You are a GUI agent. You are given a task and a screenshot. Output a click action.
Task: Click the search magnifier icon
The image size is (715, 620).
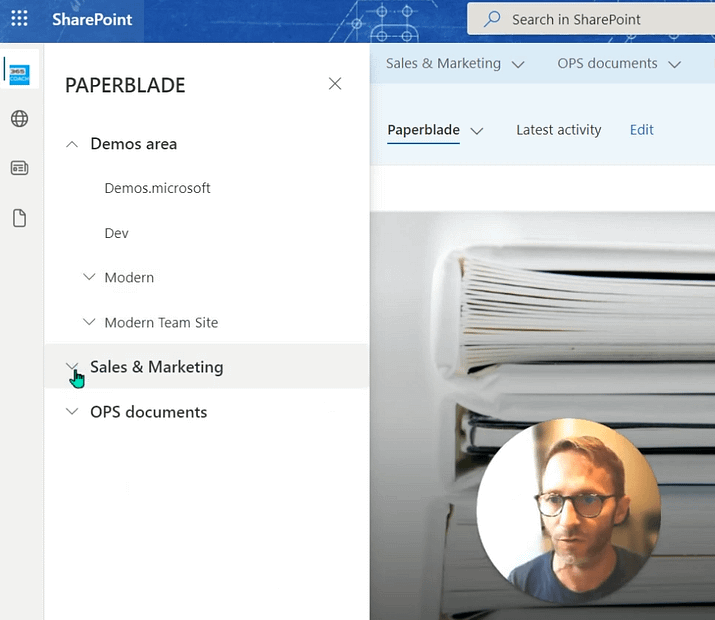point(491,19)
